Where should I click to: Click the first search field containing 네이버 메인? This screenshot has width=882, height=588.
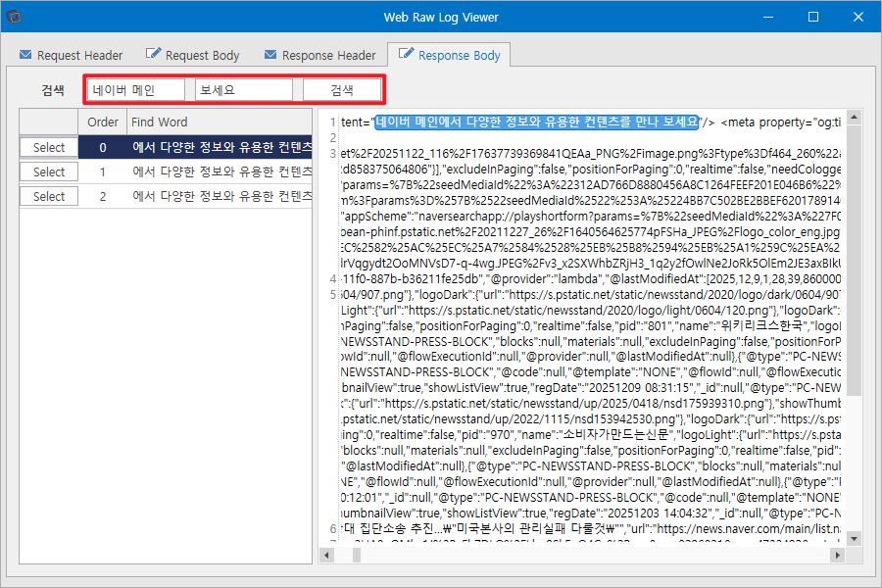135,90
